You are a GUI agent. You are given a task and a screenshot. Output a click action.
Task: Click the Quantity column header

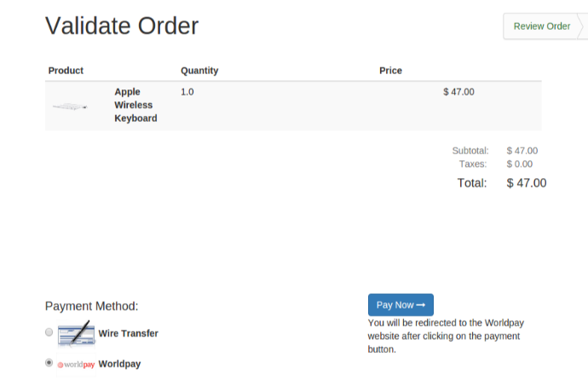pyautogui.click(x=199, y=71)
